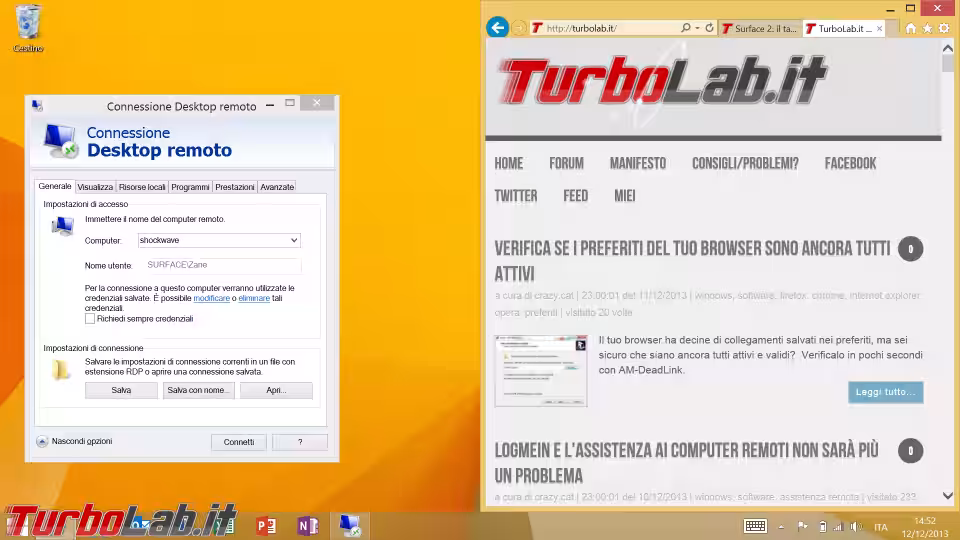Open the address bar search dropdown arrow
Screen dimensions: 960x540
click(x=697, y=28)
